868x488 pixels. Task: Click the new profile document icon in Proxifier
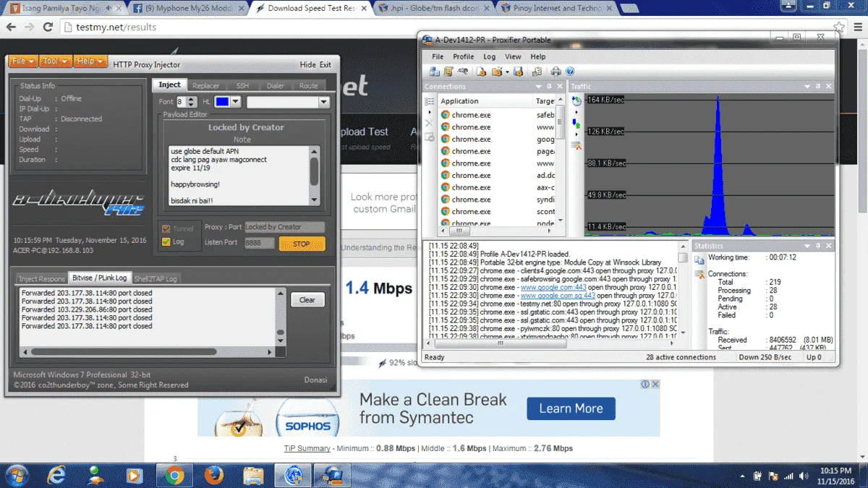[481, 72]
